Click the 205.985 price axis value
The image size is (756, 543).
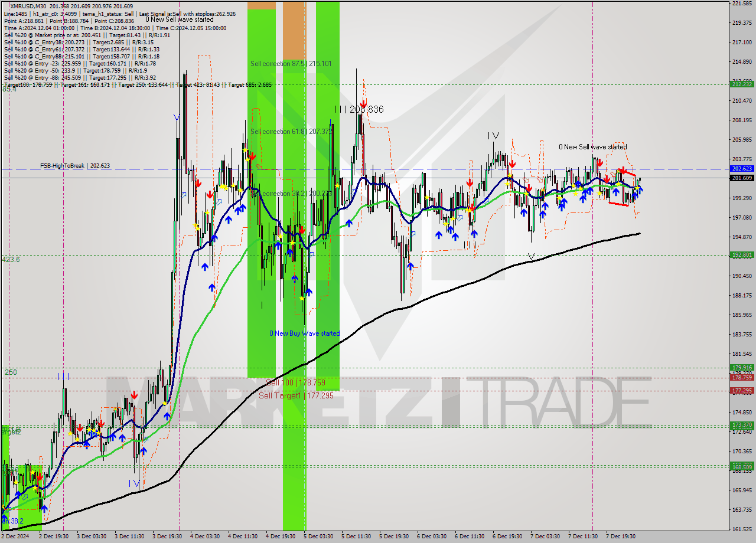[741, 140]
